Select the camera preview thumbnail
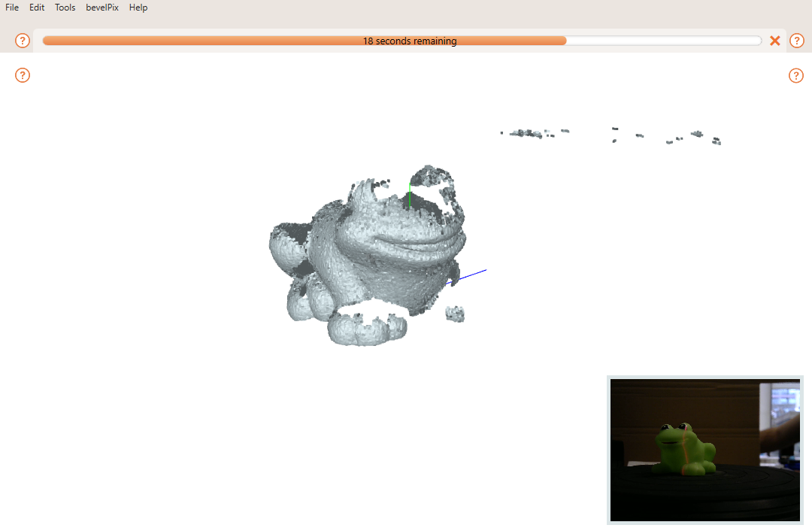 (x=704, y=449)
